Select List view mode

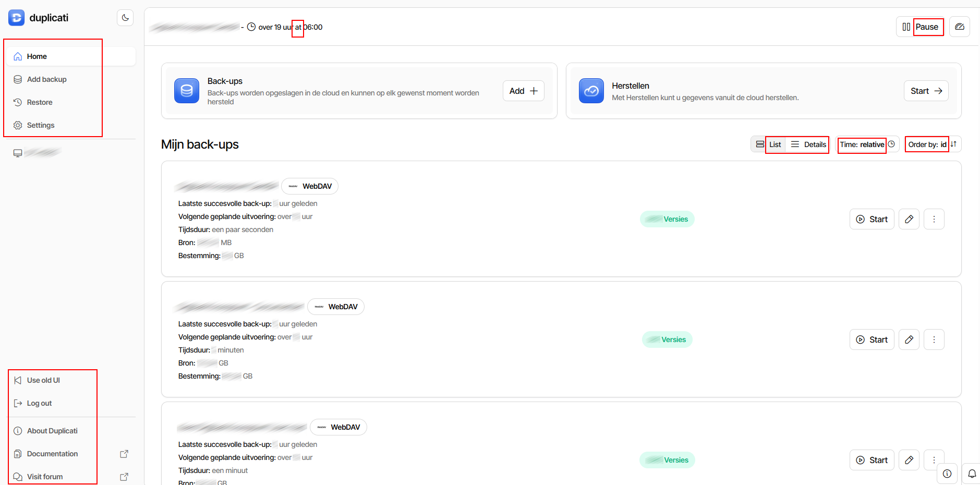point(769,144)
